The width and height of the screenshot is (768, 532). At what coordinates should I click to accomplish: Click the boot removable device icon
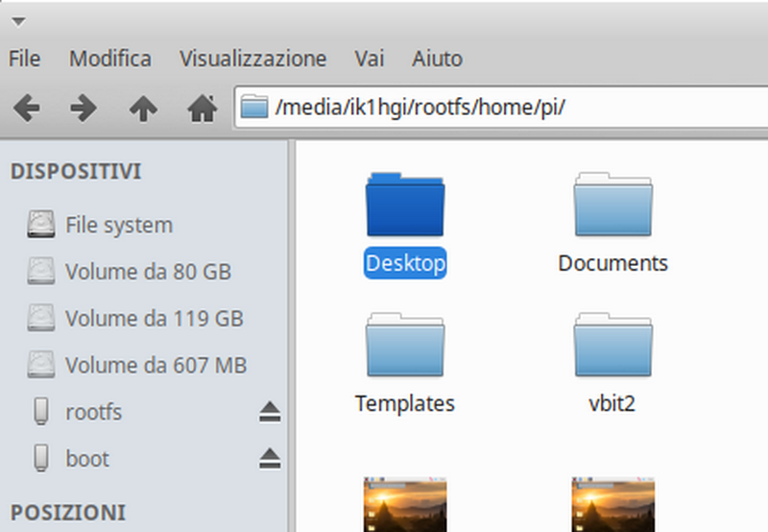coord(41,457)
